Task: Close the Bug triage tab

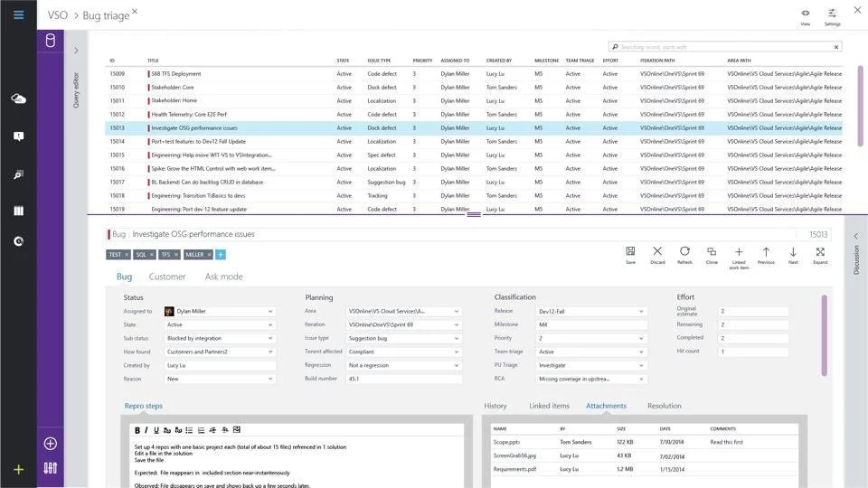Action: point(135,11)
